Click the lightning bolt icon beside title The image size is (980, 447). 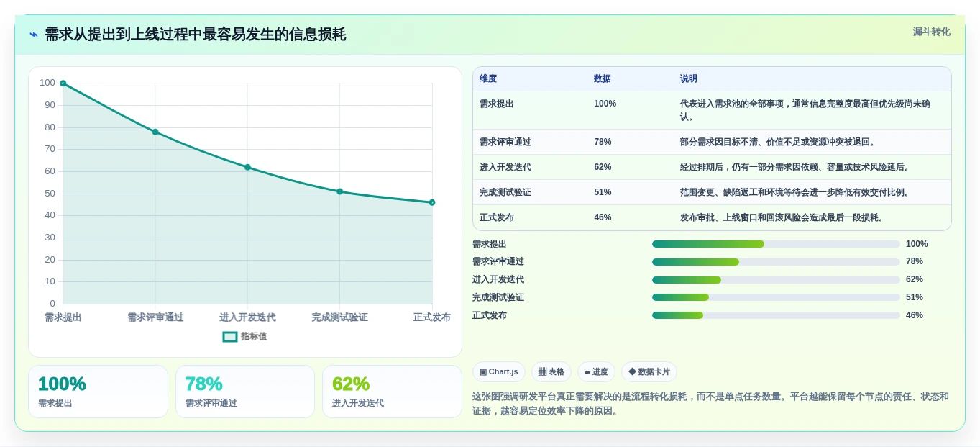(34, 35)
